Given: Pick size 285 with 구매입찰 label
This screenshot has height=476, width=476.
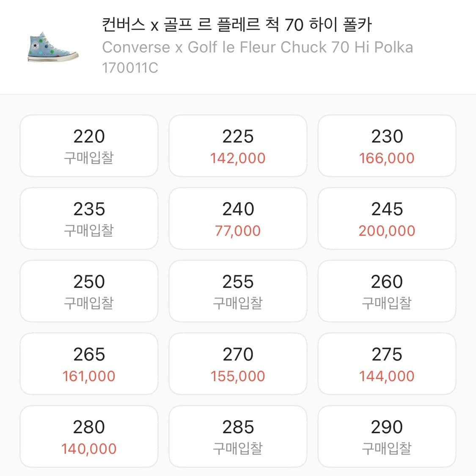Looking at the screenshot, I should click(x=238, y=436).
